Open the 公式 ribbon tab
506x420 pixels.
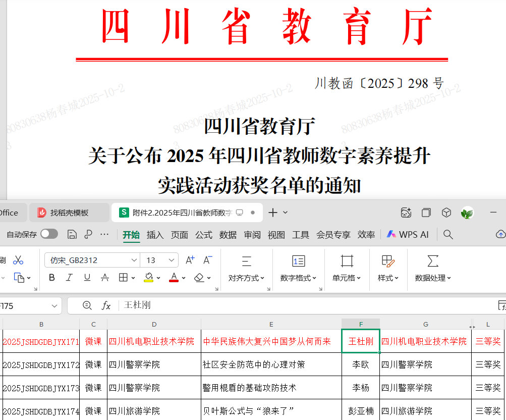pos(203,235)
